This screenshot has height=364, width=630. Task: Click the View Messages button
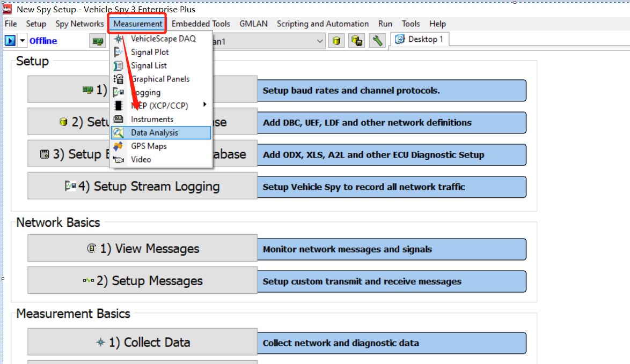(x=142, y=249)
